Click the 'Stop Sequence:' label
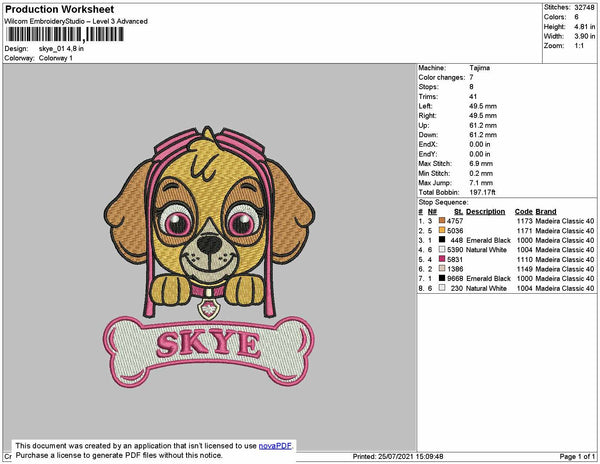This screenshot has width=600, height=464. point(443,202)
